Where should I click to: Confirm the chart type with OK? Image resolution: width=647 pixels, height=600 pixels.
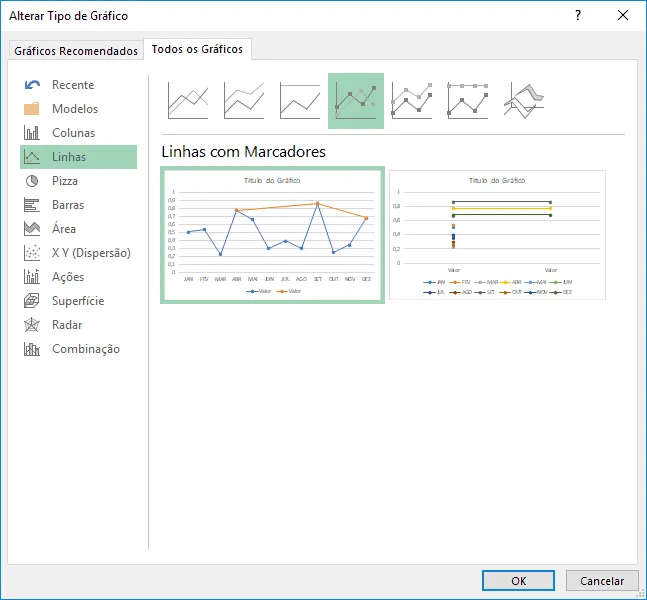click(518, 581)
